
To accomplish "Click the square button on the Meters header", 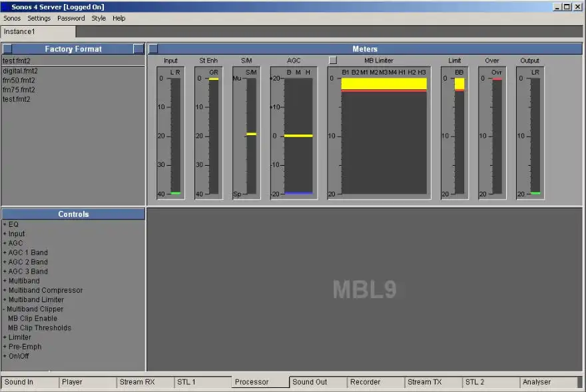I will [x=153, y=49].
